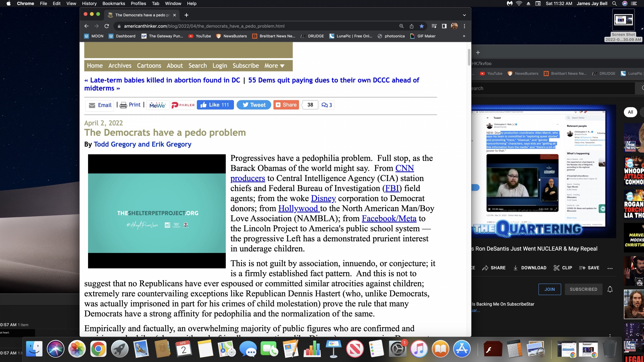Click the zoom magnifier icon in address bar
The width and height of the screenshot is (644, 362).
click(401, 26)
